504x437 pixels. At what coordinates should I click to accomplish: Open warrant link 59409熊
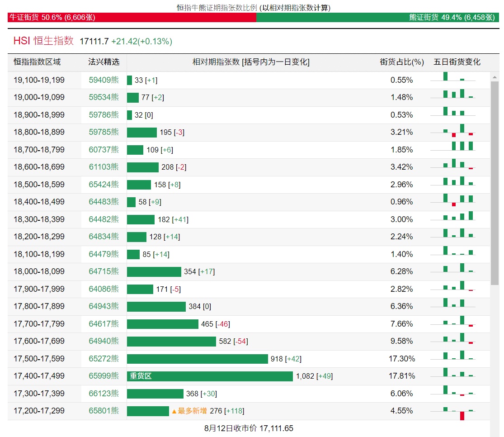tap(104, 80)
